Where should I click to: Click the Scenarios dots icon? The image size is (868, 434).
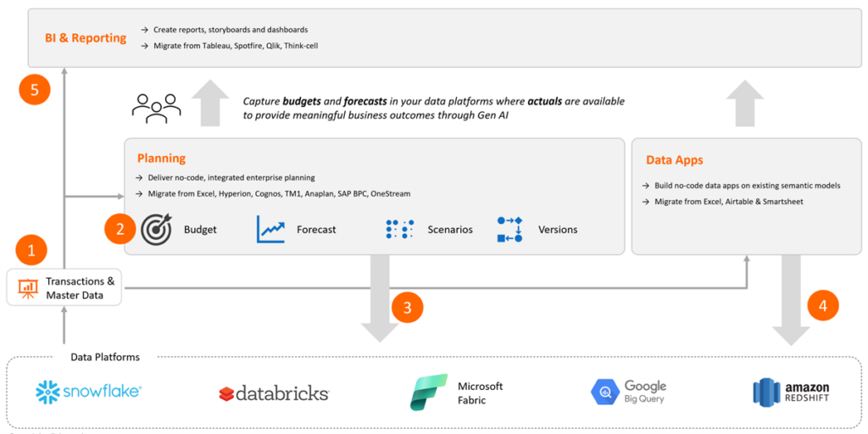(x=400, y=229)
